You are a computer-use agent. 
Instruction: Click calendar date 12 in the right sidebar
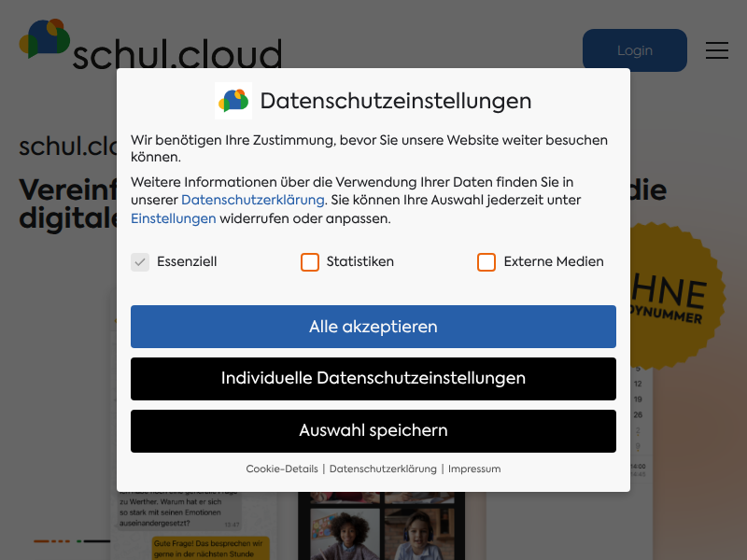(x=637, y=382)
